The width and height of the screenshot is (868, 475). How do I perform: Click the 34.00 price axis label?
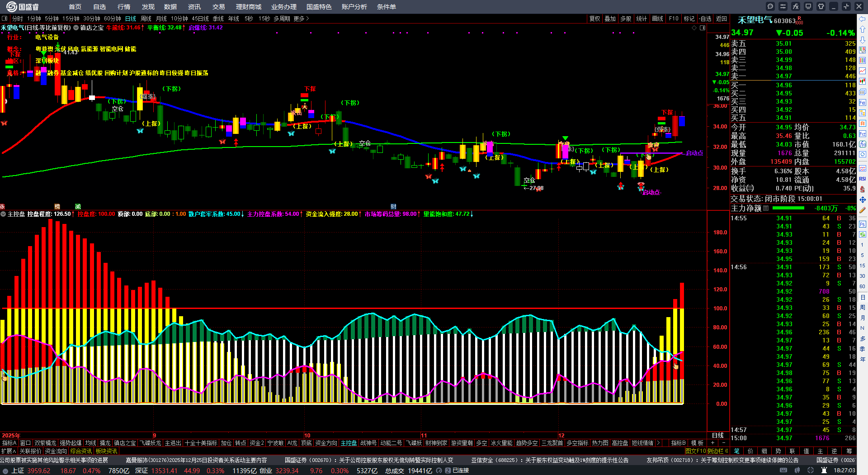point(720,126)
